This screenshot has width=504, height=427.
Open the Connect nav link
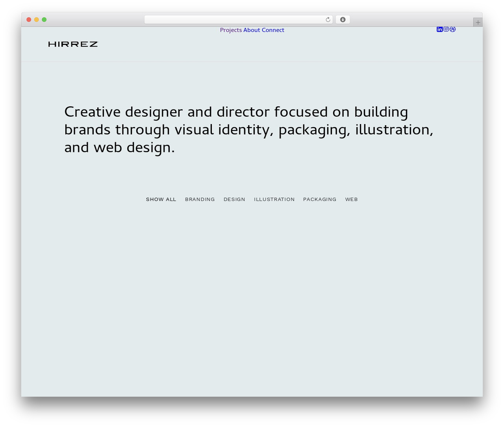point(273,30)
